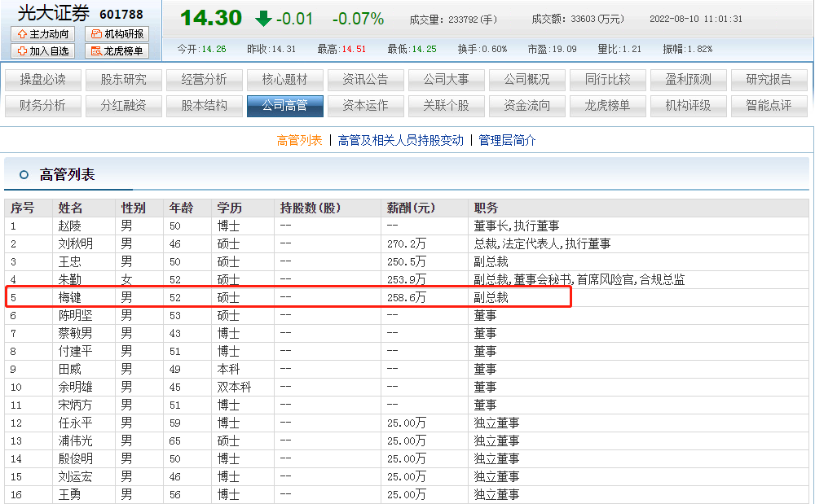Select 财务分析 tab
Image resolution: width=815 pixels, height=504 pixels.
(43, 106)
